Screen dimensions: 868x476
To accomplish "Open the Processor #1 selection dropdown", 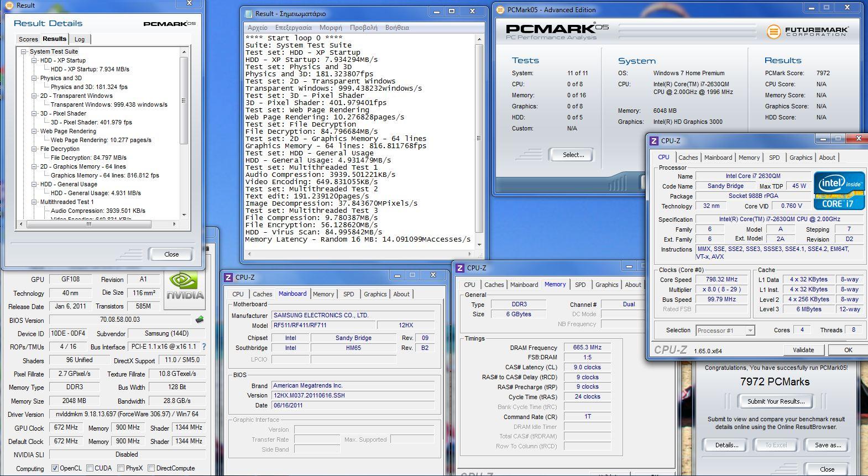I will [750, 331].
